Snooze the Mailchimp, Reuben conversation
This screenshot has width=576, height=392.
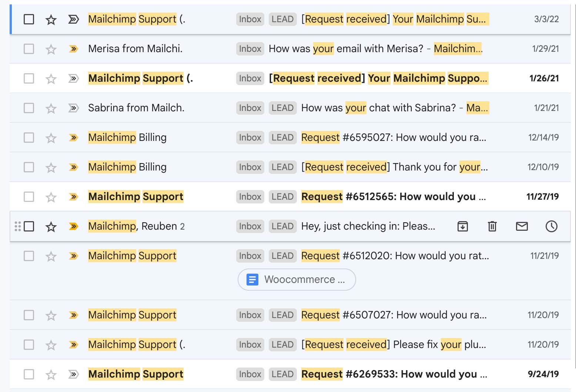(x=552, y=226)
